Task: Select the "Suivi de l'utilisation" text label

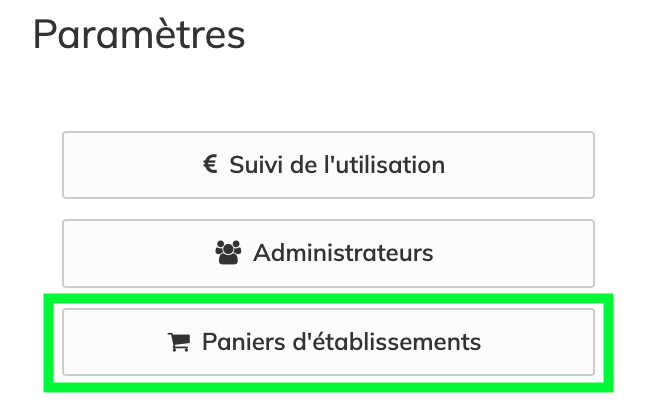Action: (337, 164)
